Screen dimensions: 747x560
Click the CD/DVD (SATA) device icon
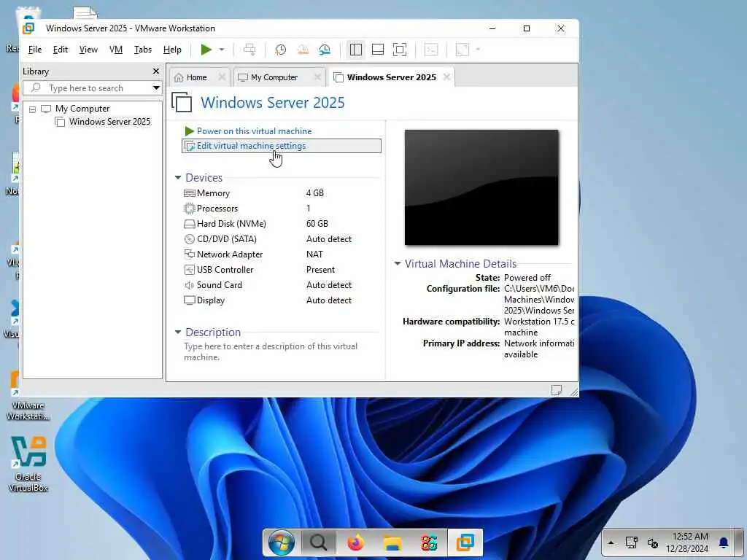190,239
